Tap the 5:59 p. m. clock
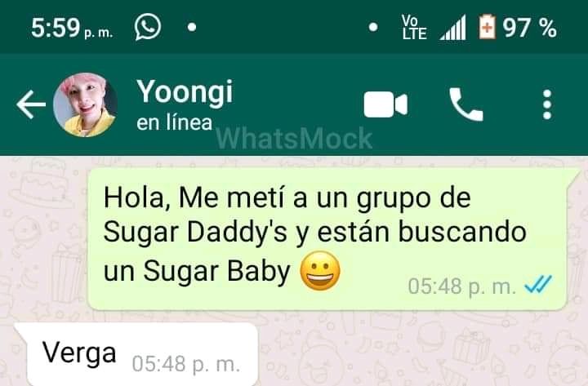 pyautogui.click(x=72, y=28)
